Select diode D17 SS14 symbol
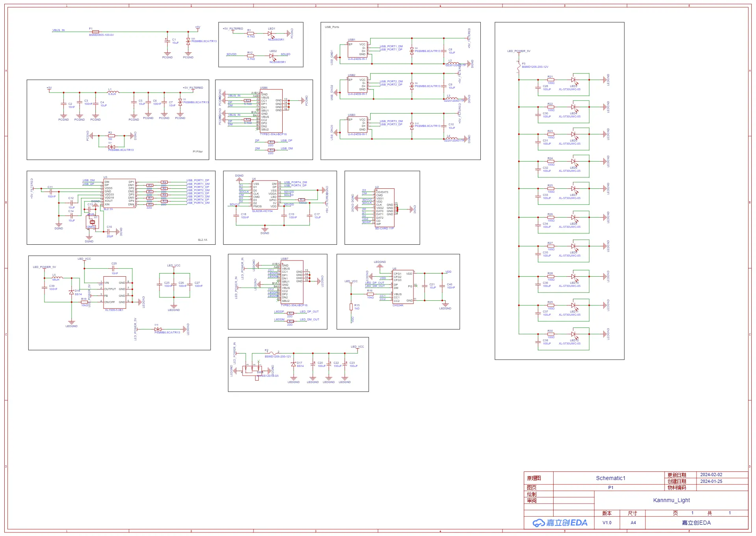This screenshot has width=756, height=536. (293, 365)
